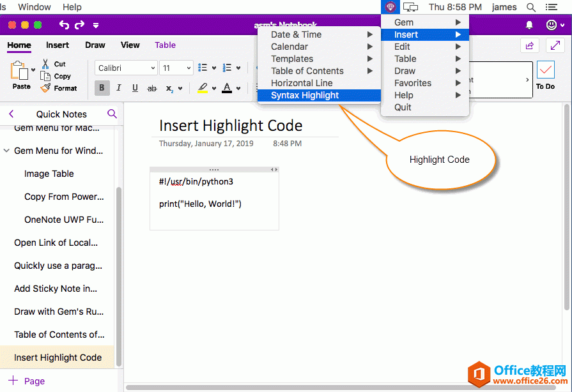Viewport: 572px width, 392px height.
Task: Click the Undo arrow in title bar
Action: (64, 25)
